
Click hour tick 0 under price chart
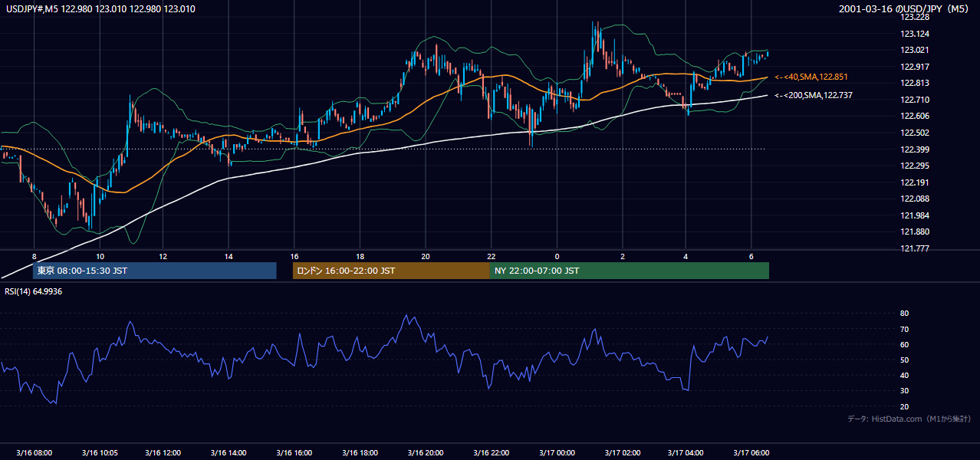click(557, 257)
